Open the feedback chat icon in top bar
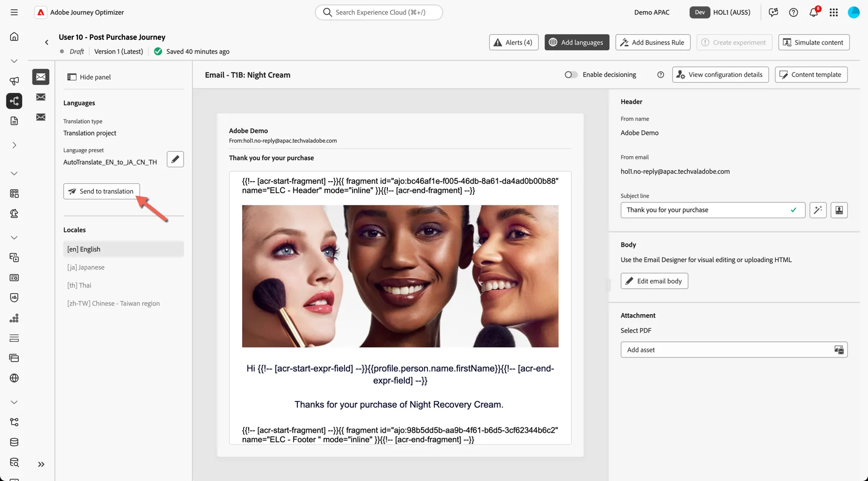 773,12
